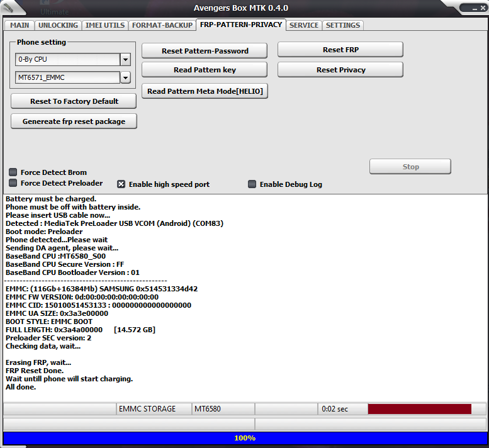Viewport: 489px width, 448px height.
Task: Click the 'FRP Reset Done.' log line
Action: [x=35, y=371]
